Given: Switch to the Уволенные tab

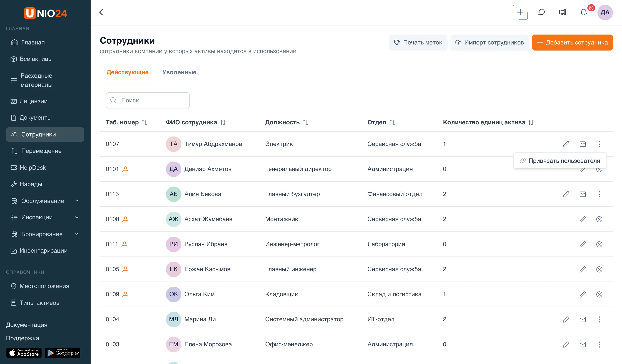Looking at the screenshot, I should click(x=179, y=72).
